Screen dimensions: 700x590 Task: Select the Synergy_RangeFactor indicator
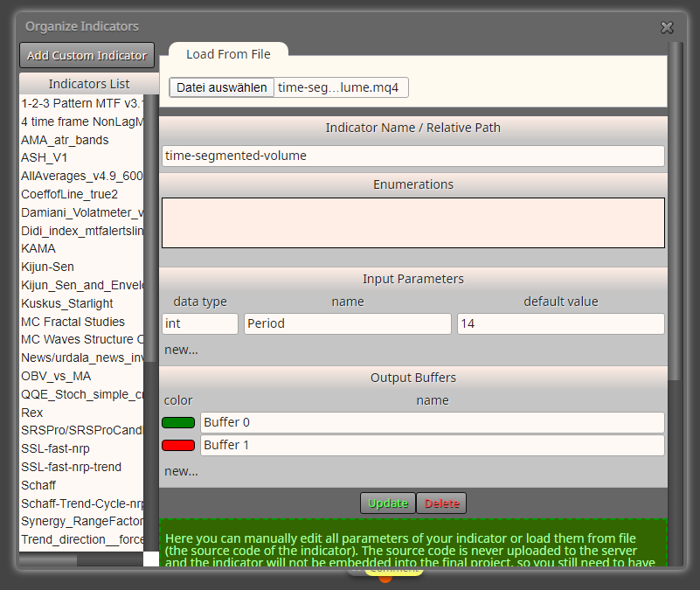pyautogui.click(x=81, y=521)
